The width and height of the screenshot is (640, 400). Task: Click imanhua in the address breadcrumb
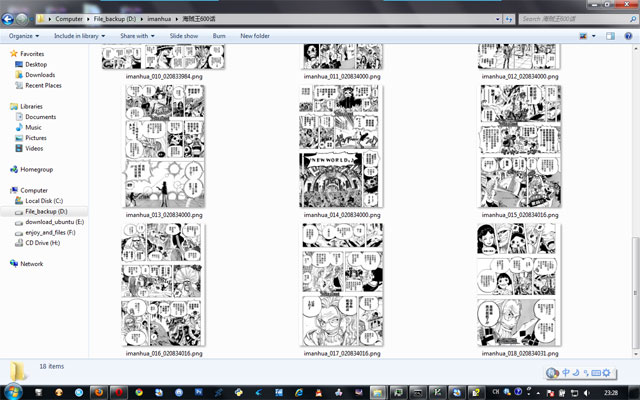159,19
